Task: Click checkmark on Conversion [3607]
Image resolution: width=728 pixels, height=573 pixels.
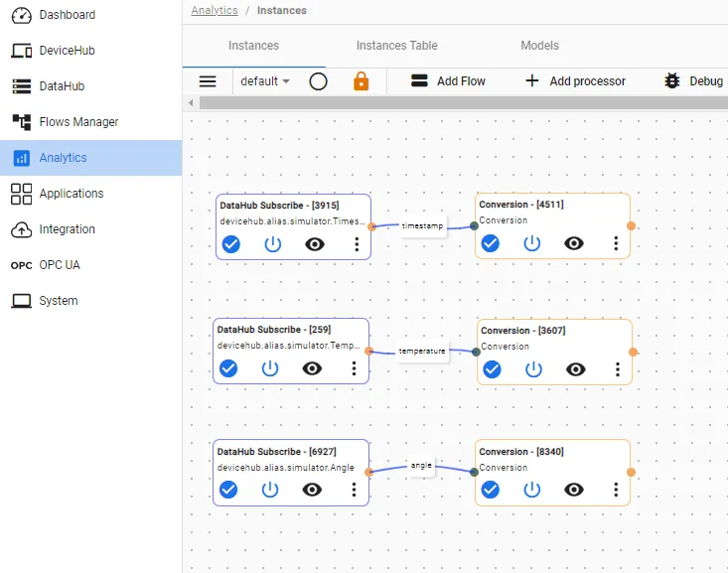Action: (493, 369)
